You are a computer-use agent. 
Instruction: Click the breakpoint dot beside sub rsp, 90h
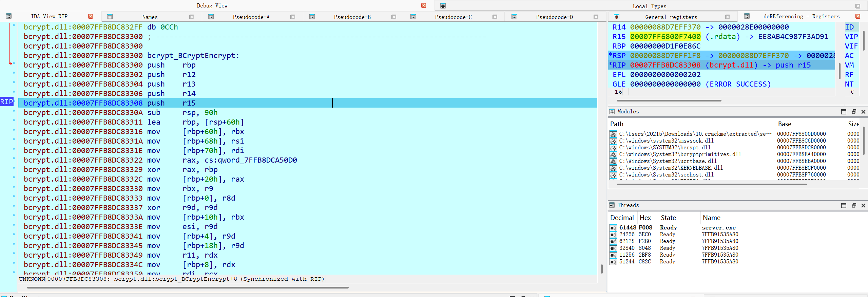coord(14,111)
